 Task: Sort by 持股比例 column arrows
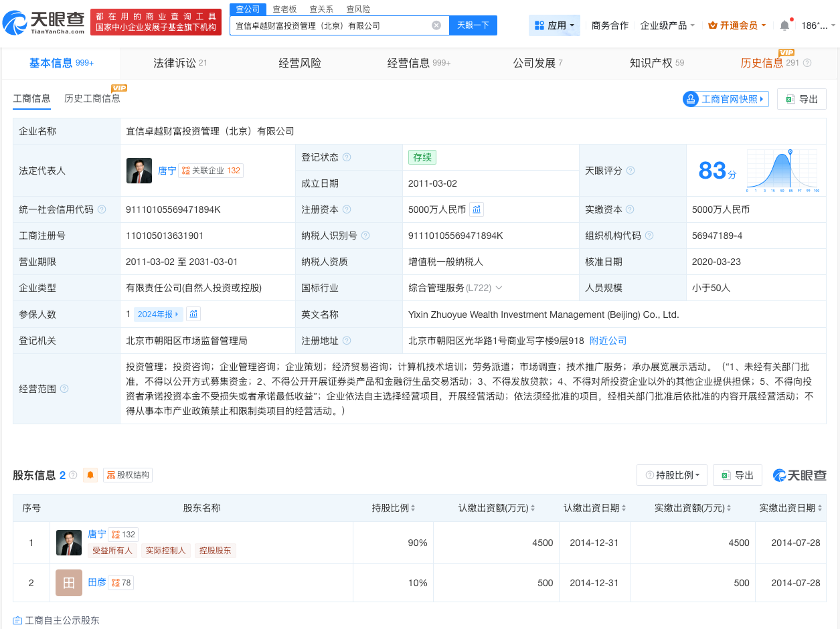[413, 509]
